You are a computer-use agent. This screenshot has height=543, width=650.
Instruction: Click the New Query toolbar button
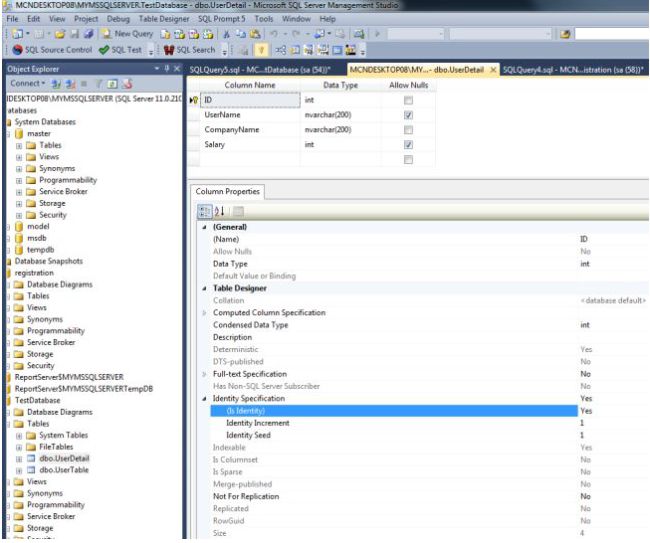coord(128,34)
